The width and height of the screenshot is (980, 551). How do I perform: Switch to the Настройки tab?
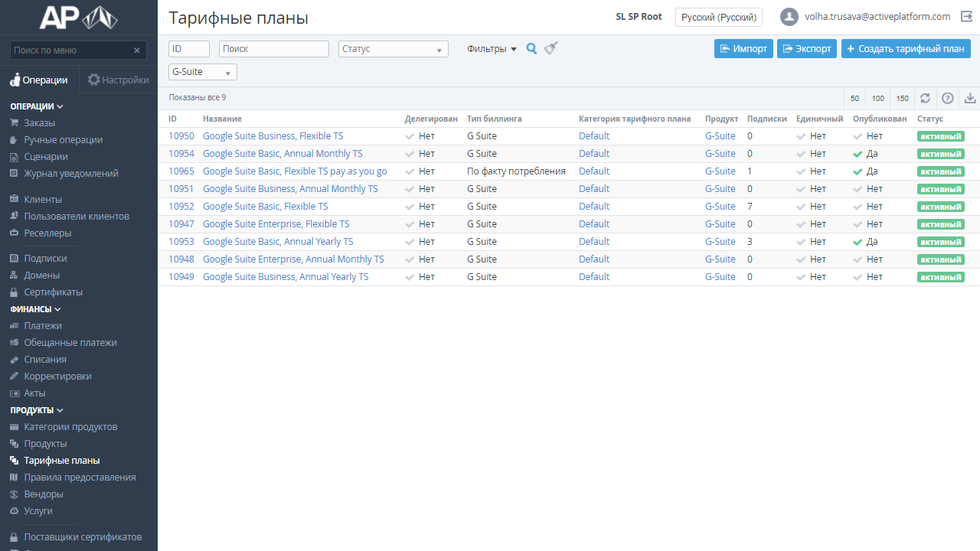(x=118, y=80)
